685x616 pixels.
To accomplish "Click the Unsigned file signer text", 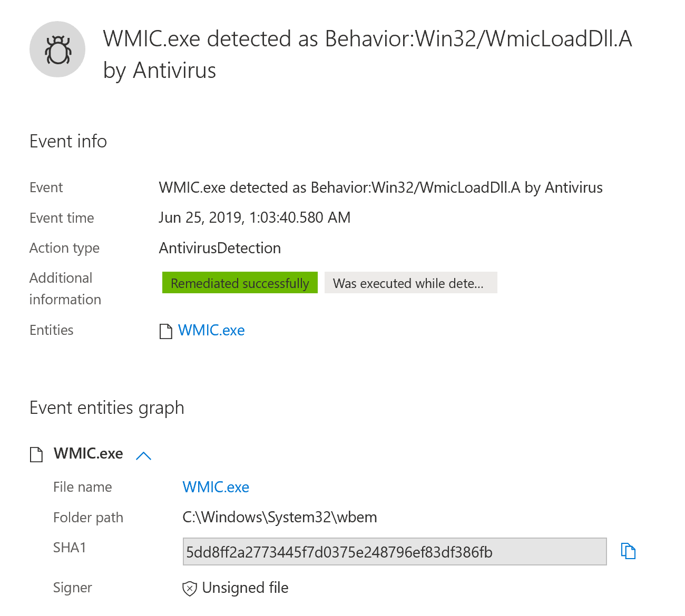I will [245, 588].
